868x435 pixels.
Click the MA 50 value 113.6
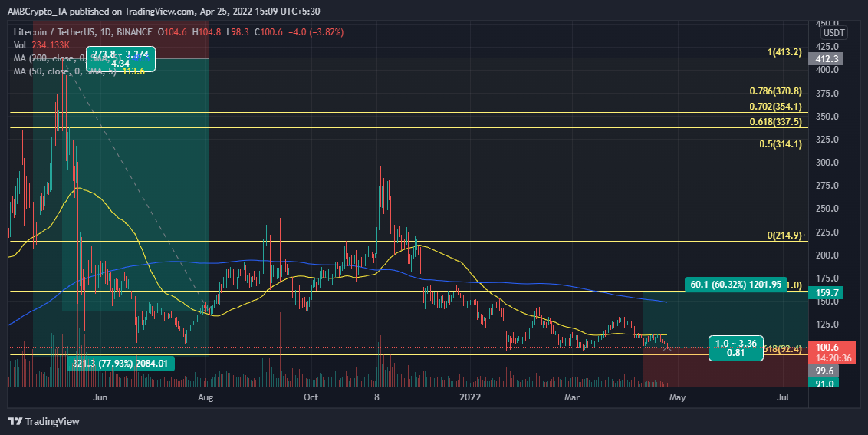pyautogui.click(x=133, y=71)
